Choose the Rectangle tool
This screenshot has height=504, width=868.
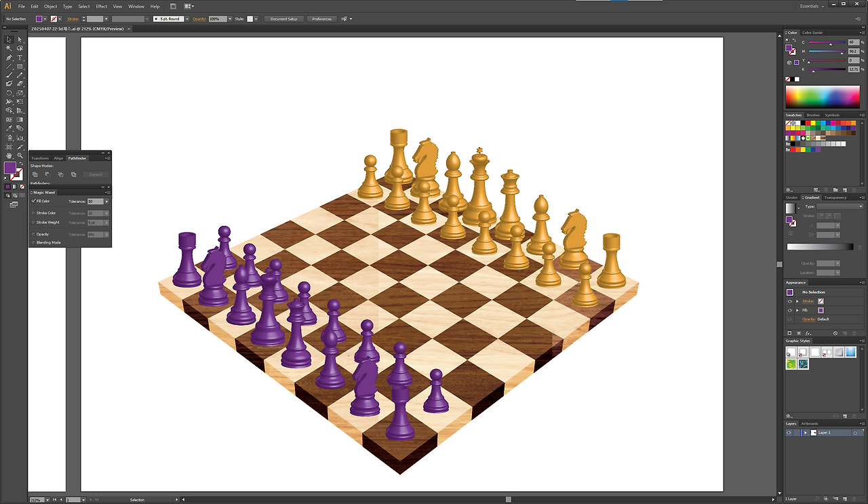[x=20, y=66]
